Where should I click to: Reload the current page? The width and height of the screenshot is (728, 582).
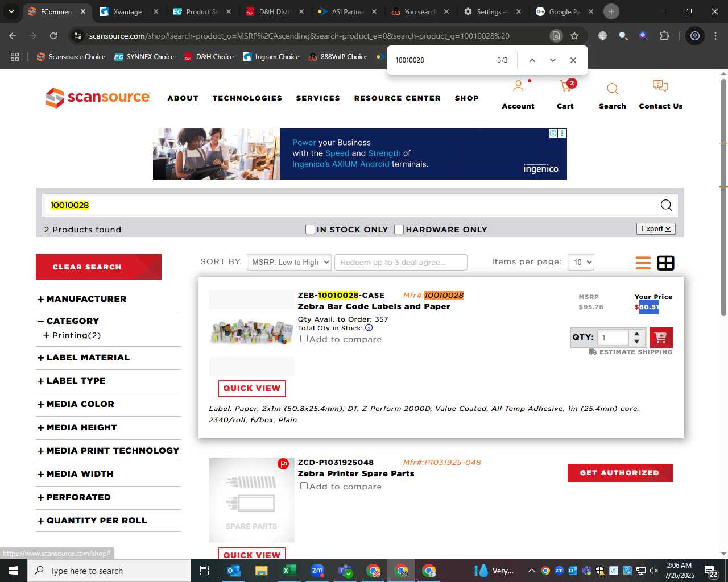pyautogui.click(x=53, y=36)
